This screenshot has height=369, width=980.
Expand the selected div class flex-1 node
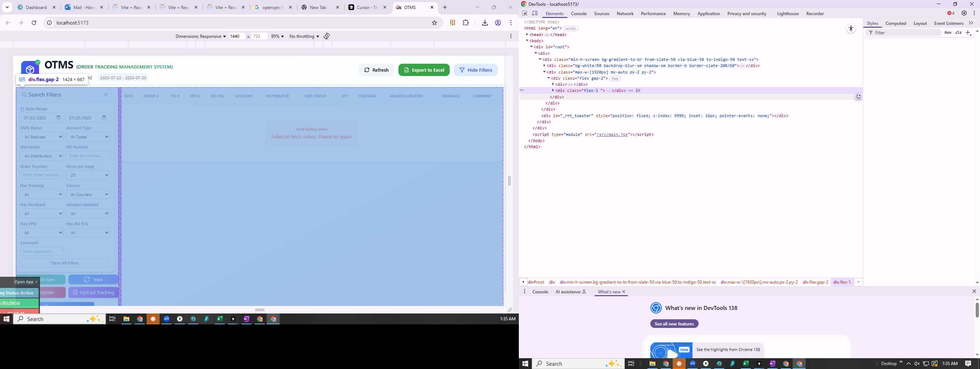(x=553, y=90)
